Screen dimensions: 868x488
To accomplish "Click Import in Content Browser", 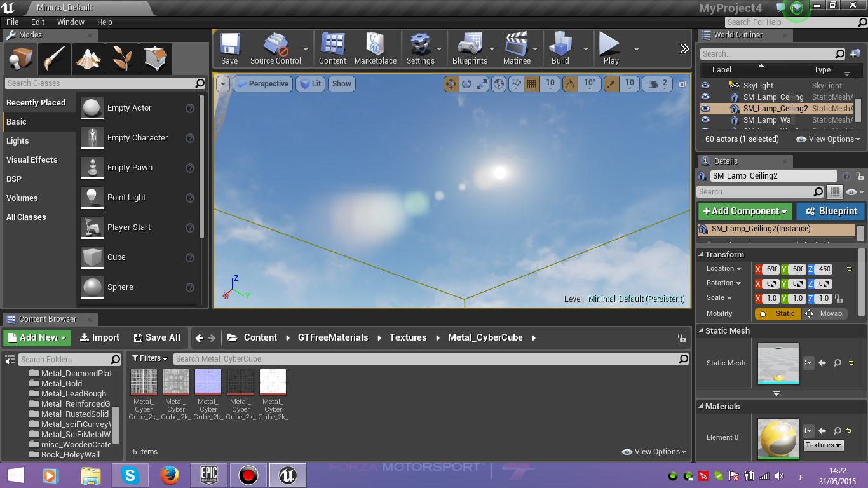I will 100,337.
